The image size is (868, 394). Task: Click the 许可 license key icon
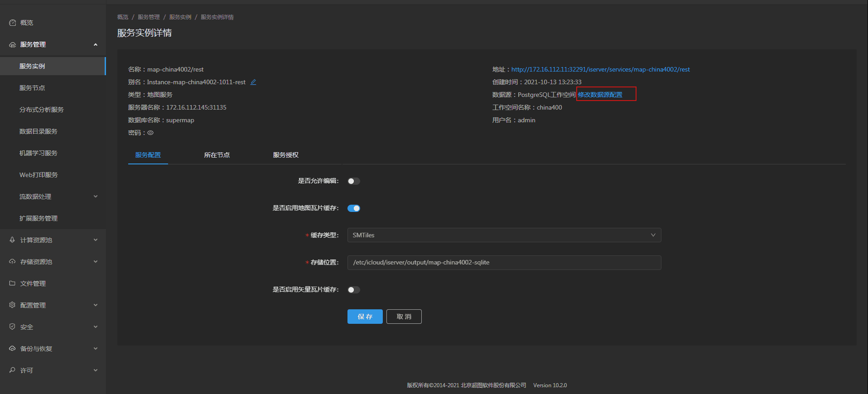(13, 370)
